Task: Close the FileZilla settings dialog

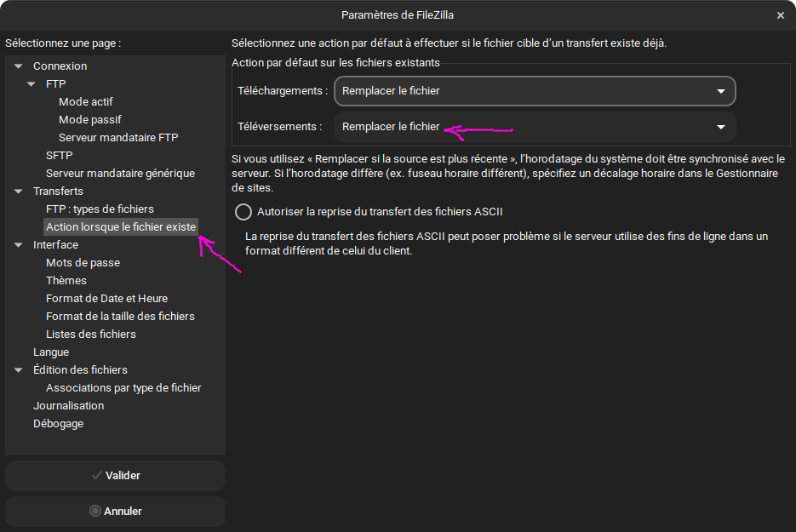Action: (780, 15)
